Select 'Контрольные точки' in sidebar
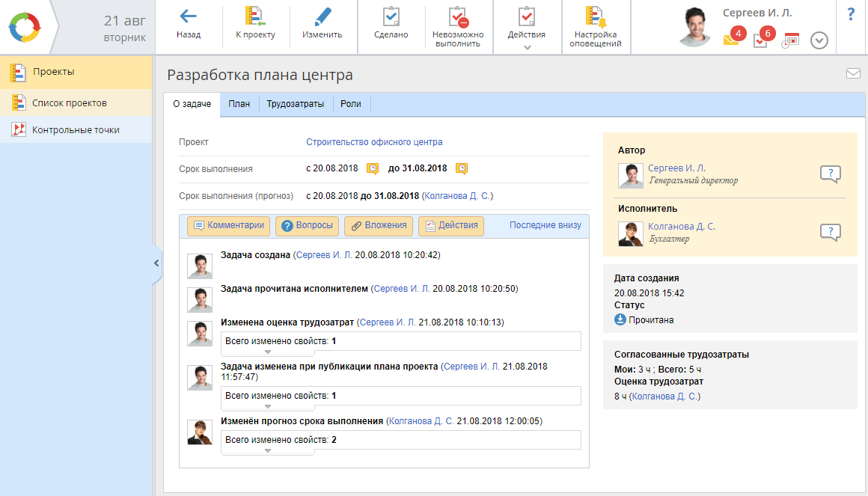The width and height of the screenshot is (868, 496). 76,130
